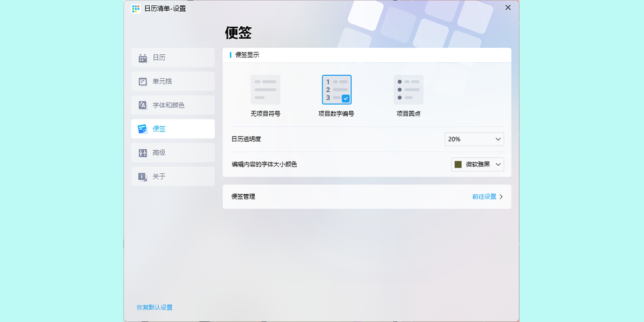Click the 便签管理 row label
The height and width of the screenshot is (322, 644).
[243, 196]
